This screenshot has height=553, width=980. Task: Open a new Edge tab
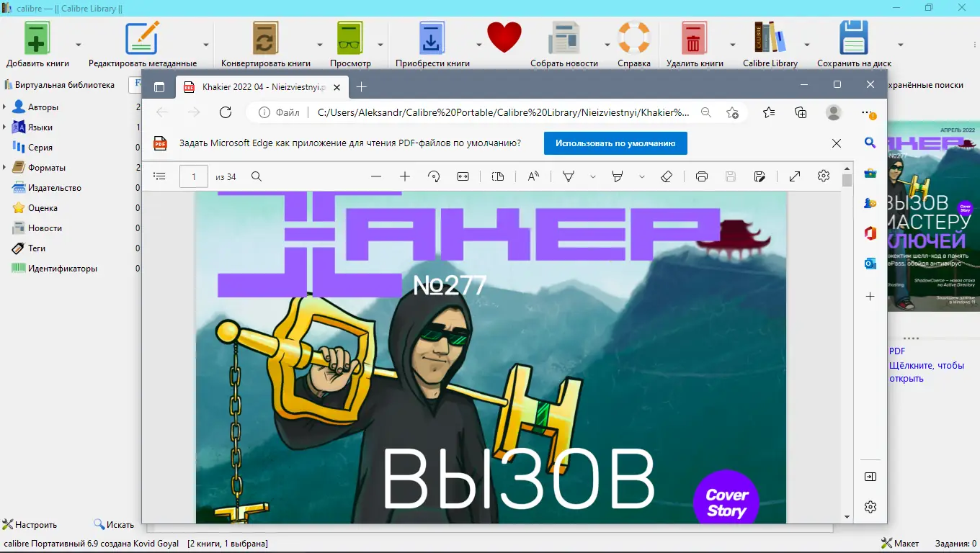click(362, 87)
